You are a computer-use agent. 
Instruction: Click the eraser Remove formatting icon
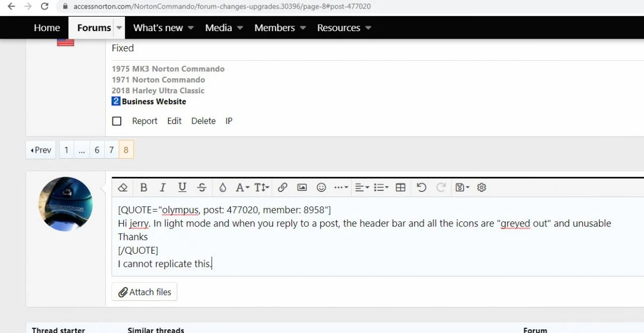pos(123,188)
